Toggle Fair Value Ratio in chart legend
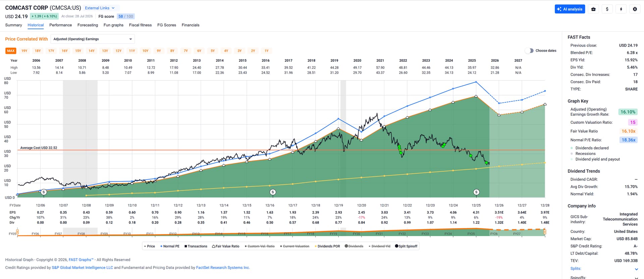 click(226, 246)
